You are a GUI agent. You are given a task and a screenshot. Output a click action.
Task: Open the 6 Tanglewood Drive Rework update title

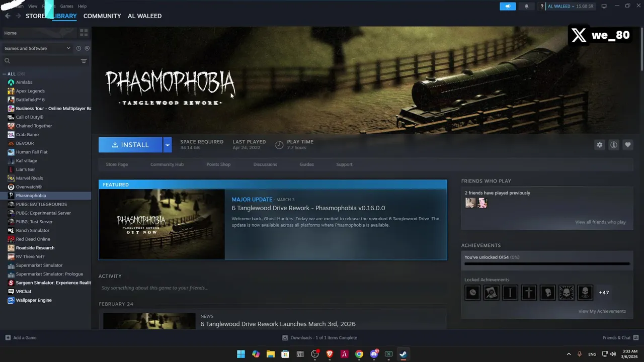coord(308,208)
